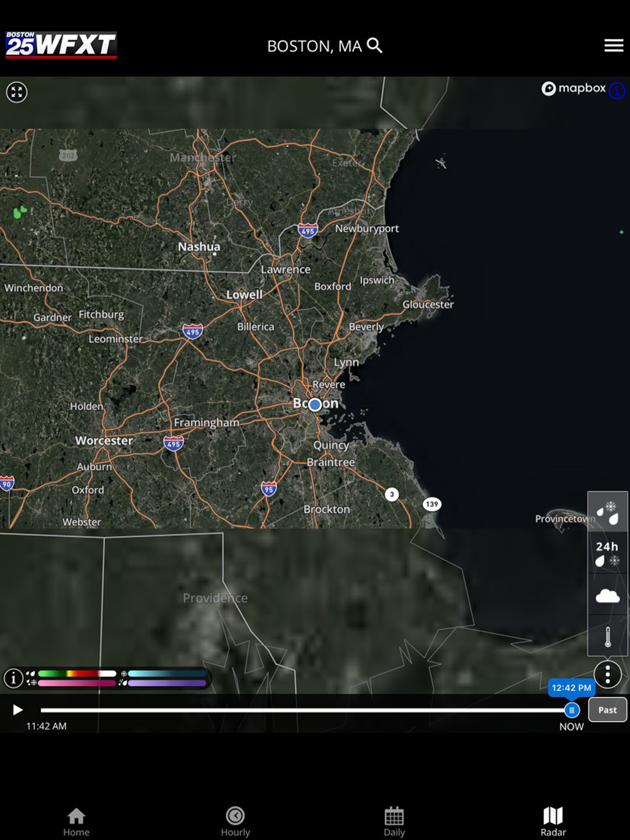
Task: Click the timeline slider handle
Action: click(x=572, y=710)
